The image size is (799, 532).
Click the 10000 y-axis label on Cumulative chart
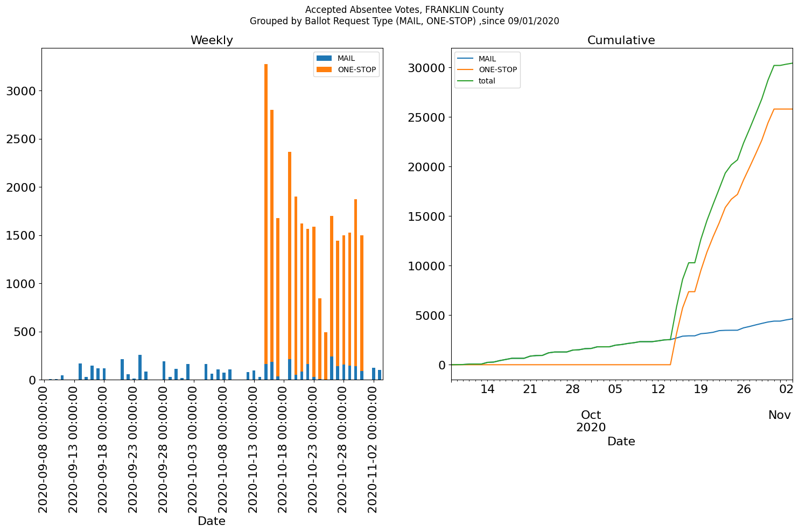pos(426,266)
